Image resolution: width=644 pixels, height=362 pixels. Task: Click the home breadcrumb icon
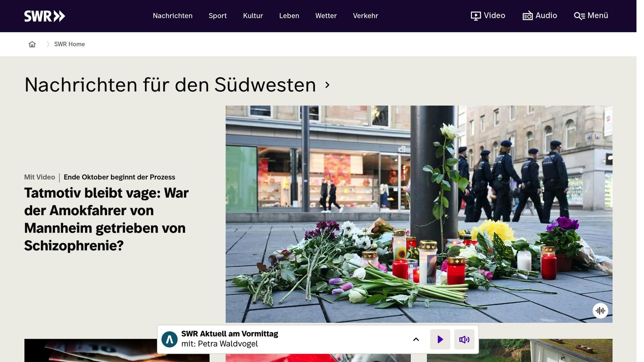[x=32, y=44]
